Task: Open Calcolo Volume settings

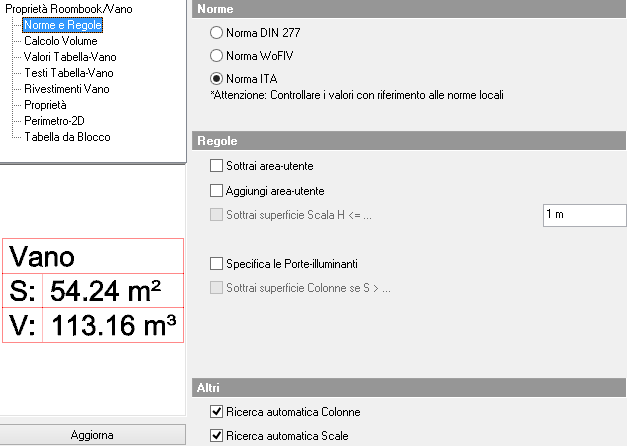Action: click(x=61, y=41)
